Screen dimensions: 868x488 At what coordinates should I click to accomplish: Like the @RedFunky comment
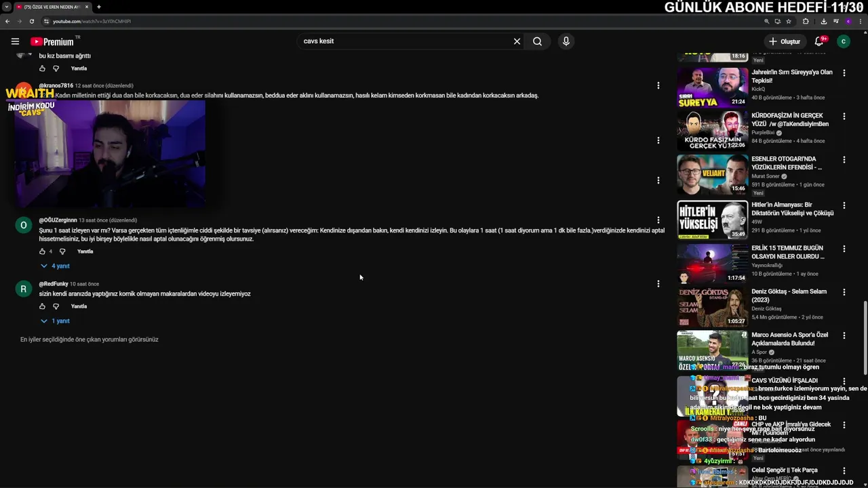click(42, 306)
